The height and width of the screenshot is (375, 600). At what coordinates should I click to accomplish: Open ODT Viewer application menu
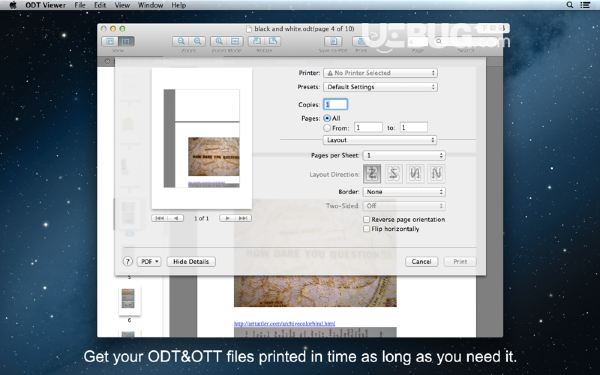click(x=46, y=5)
